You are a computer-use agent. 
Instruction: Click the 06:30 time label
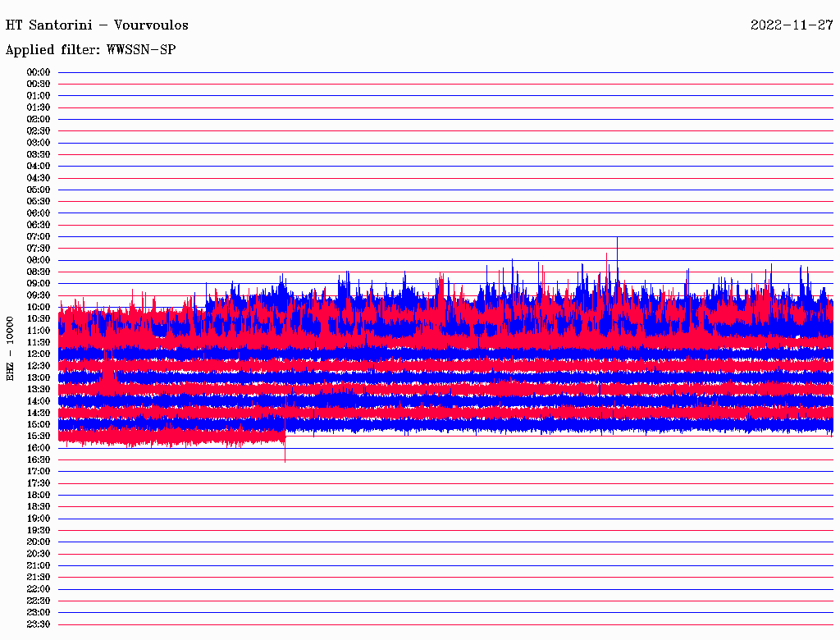pyautogui.click(x=39, y=225)
